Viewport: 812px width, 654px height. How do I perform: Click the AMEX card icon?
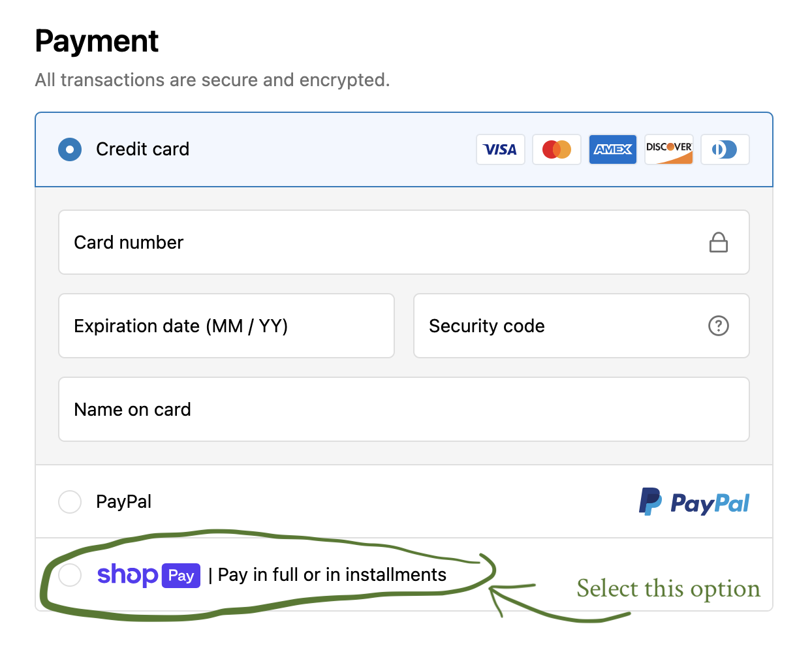pyautogui.click(x=612, y=149)
